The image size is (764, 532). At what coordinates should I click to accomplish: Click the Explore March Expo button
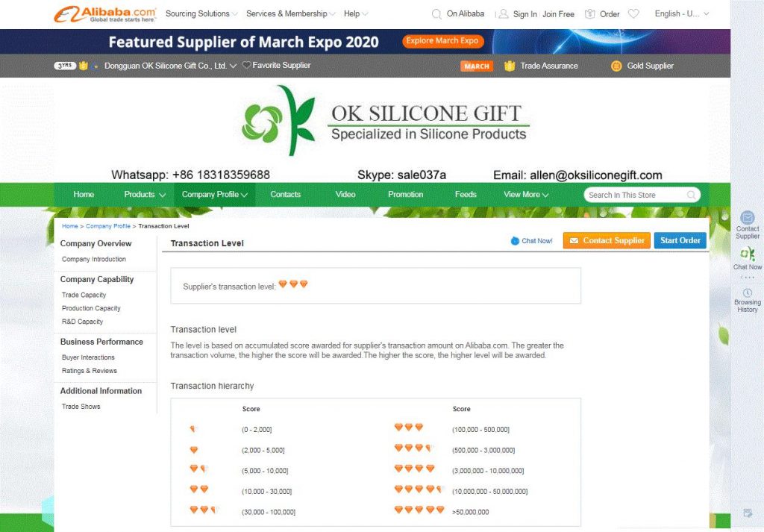(x=442, y=41)
